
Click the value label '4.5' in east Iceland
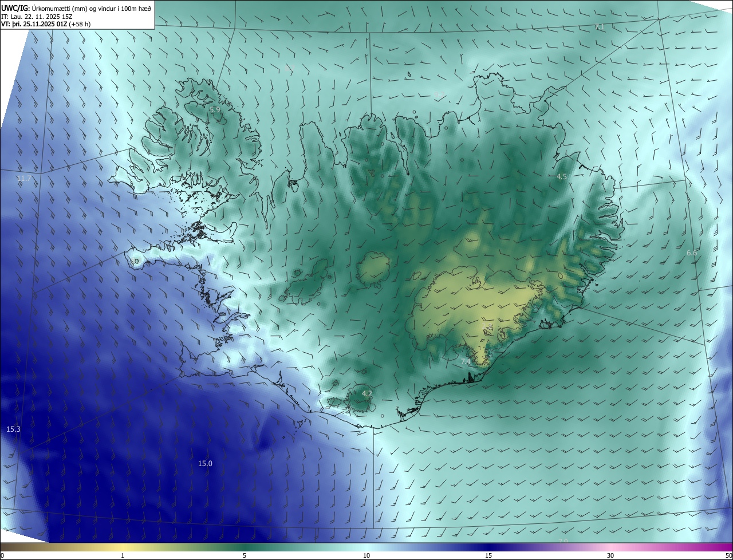pos(562,177)
